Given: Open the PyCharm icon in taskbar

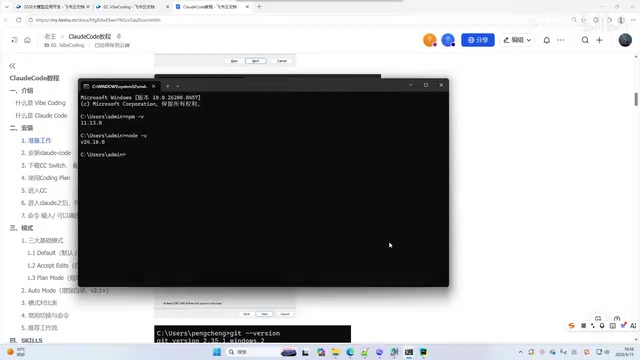Looking at the screenshot, I should point(423,352).
